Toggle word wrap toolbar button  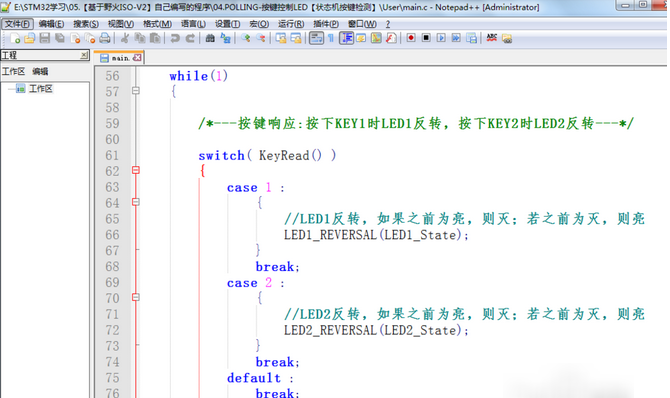coord(316,38)
